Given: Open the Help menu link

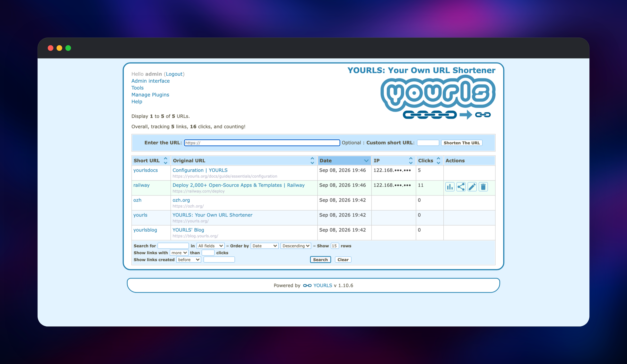Looking at the screenshot, I should pyautogui.click(x=137, y=101).
